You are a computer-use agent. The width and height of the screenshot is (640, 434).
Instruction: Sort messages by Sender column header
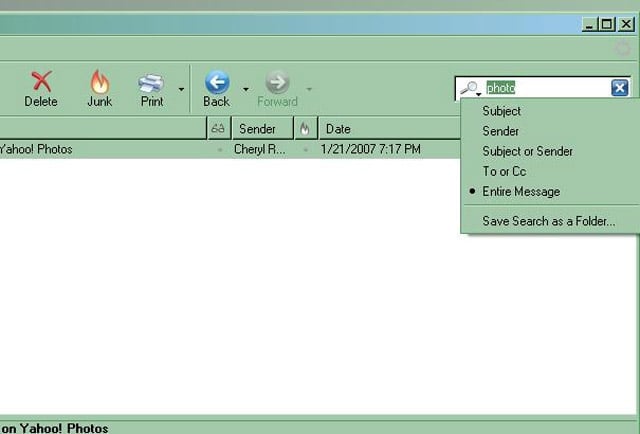point(262,129)
